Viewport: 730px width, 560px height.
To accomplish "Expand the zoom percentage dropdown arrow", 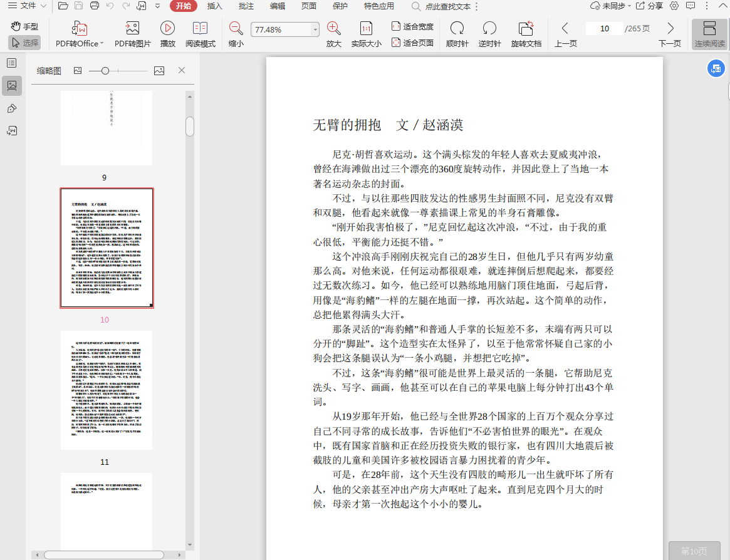I will point(315,30).
